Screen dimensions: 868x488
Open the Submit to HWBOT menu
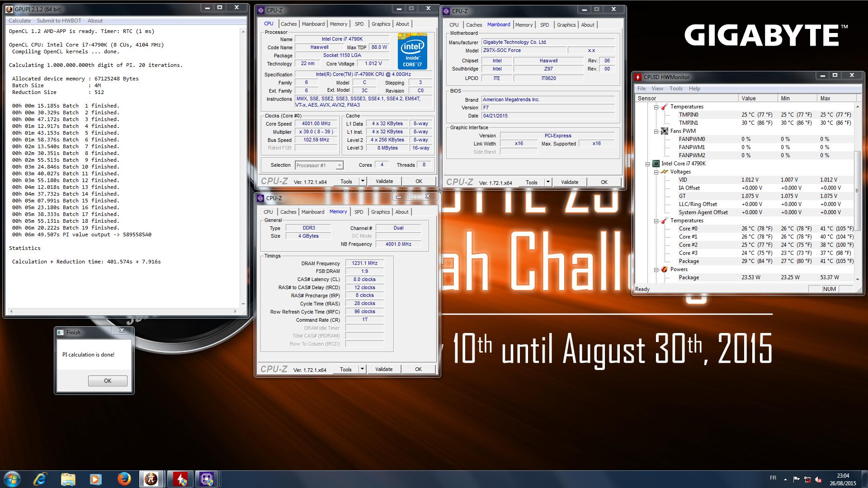(59, 21)
